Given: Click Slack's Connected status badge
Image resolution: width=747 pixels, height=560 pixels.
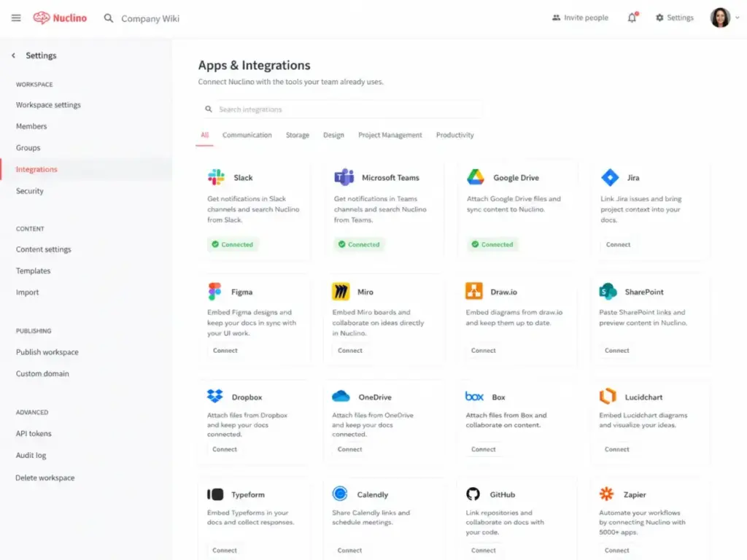Looking at the screenshot, I should [233, 244].
